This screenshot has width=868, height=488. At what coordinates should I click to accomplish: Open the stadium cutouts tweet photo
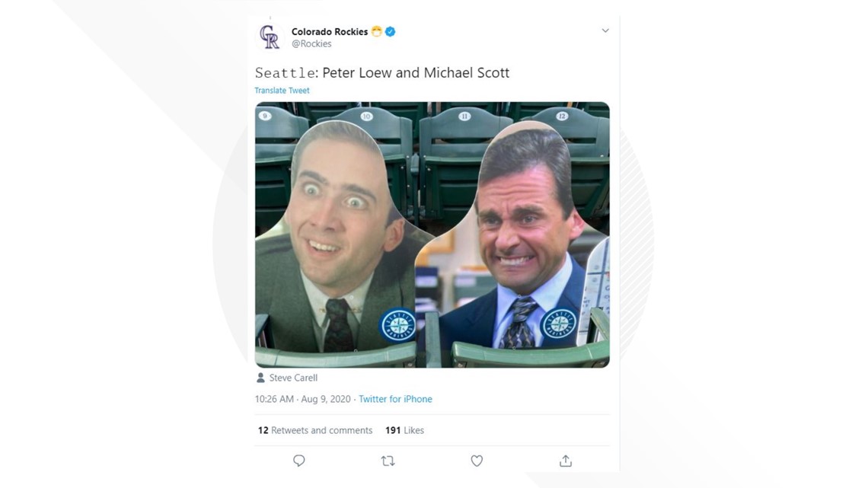tap(432, 234)
